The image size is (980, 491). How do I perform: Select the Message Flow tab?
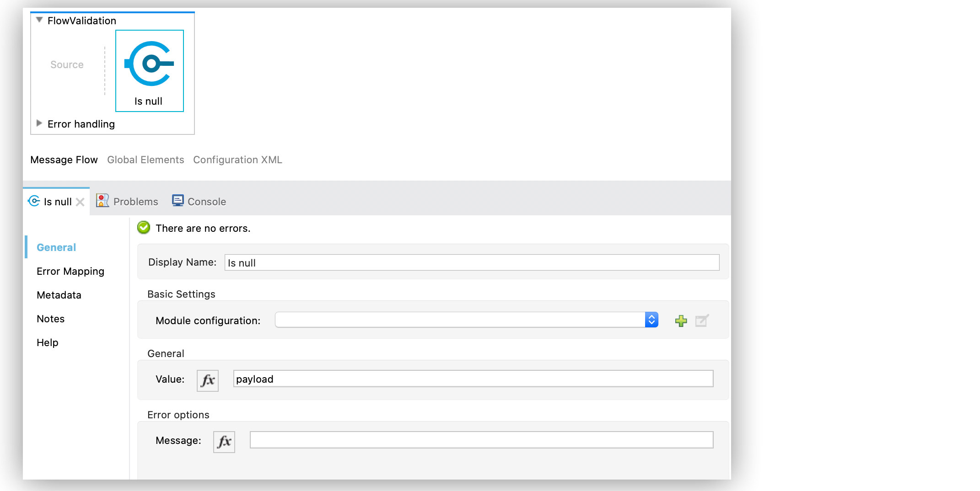(64, 160)
